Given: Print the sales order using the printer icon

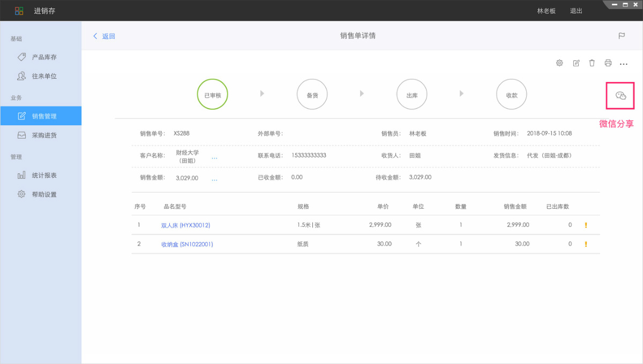Looking at the screenshot, I should (608, 63).
